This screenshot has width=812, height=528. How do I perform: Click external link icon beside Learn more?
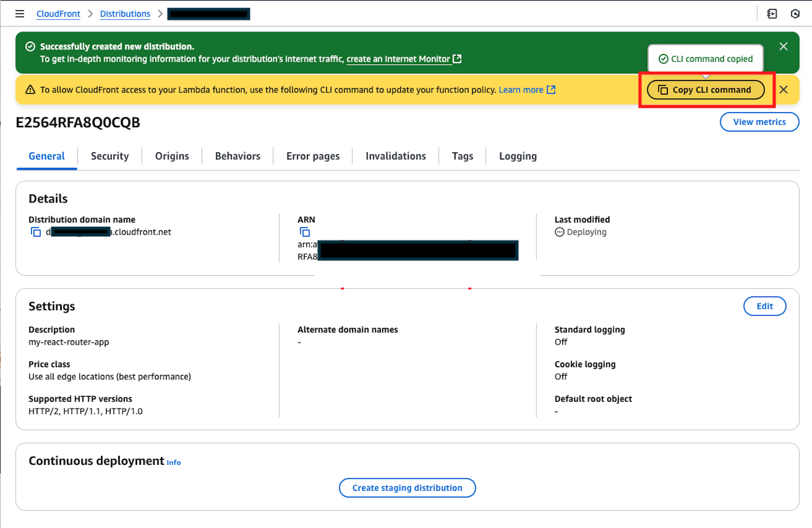[x=551, y=90]
